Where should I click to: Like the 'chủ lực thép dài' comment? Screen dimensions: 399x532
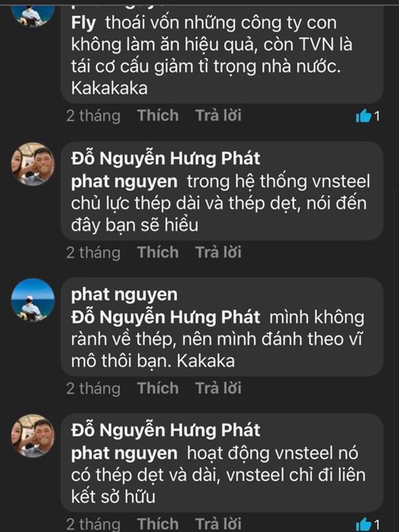coord(158,252)
